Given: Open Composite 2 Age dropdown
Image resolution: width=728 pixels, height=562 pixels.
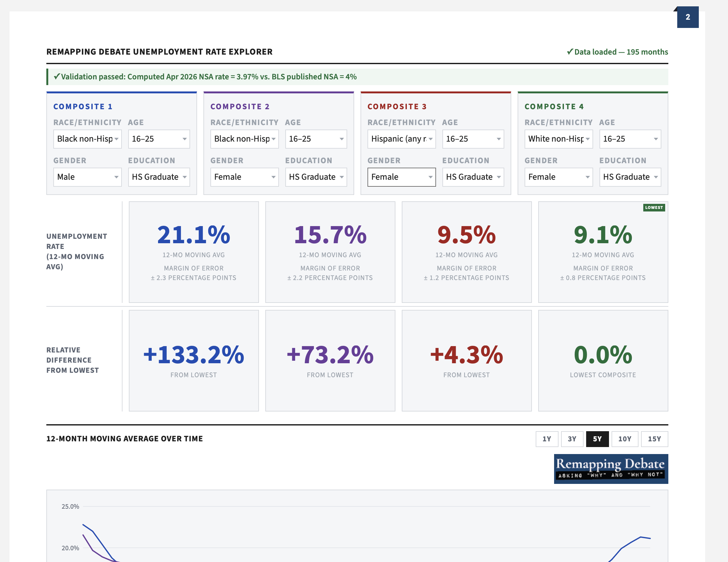Looking at the screenshot, I should point(316,139).
